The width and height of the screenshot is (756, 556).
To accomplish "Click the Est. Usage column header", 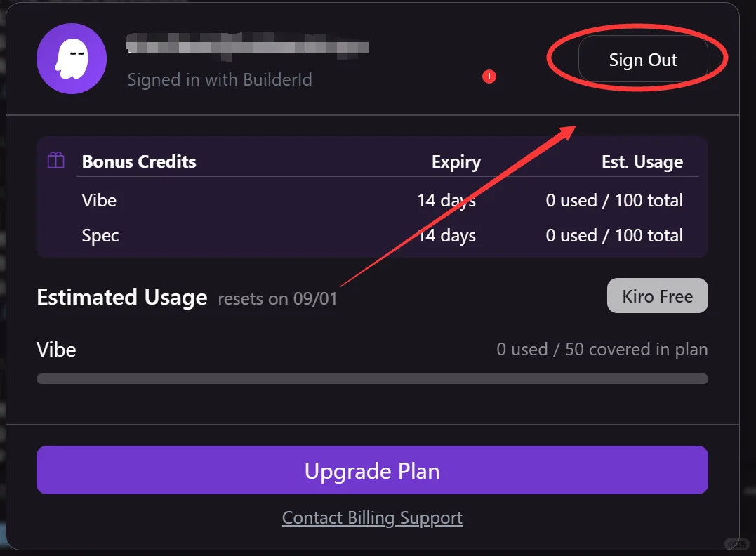I will coord(642,162).
